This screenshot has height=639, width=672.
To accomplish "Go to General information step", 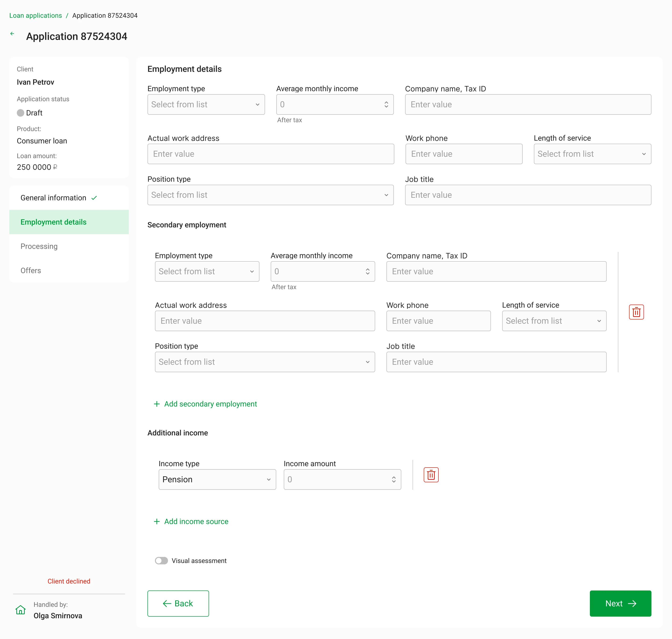I will (69, 198).
